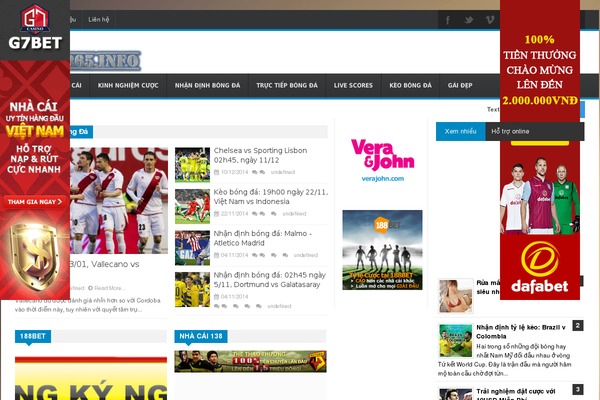
Task: Click the calendar icon by 10/12/2014
Action: [x=217, y=172]
